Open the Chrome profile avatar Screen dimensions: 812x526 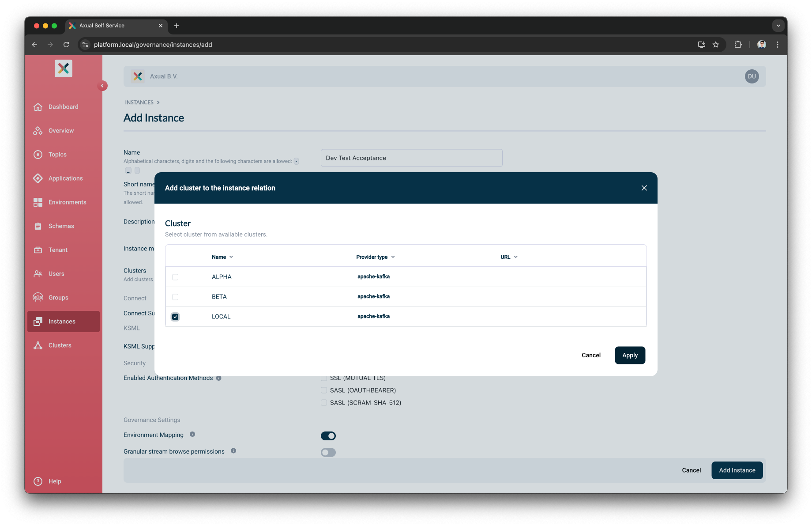pyautogui.click(x=762, y=45)
